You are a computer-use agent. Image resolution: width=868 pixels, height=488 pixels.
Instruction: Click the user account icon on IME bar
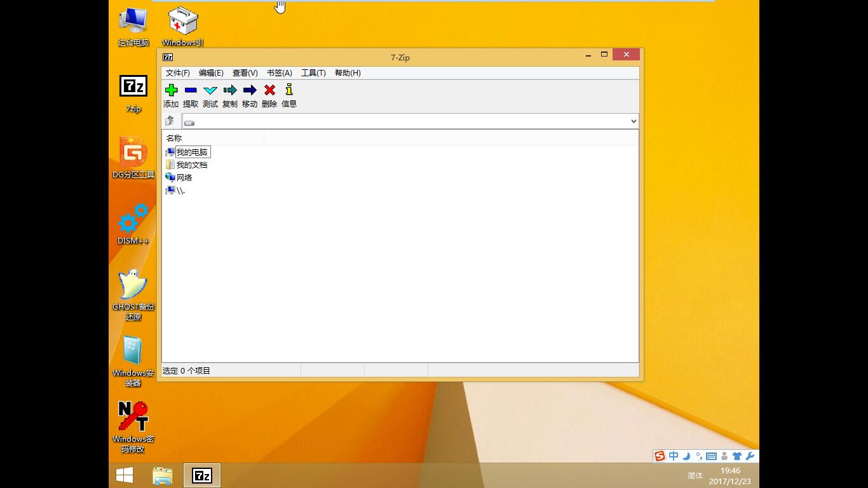pos(724,456)
